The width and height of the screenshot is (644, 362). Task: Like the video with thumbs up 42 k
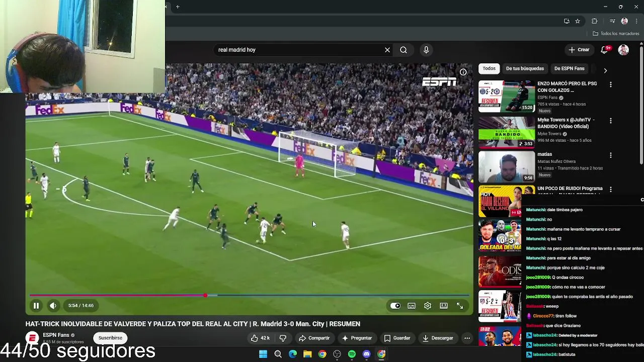(x=261, y=338)
